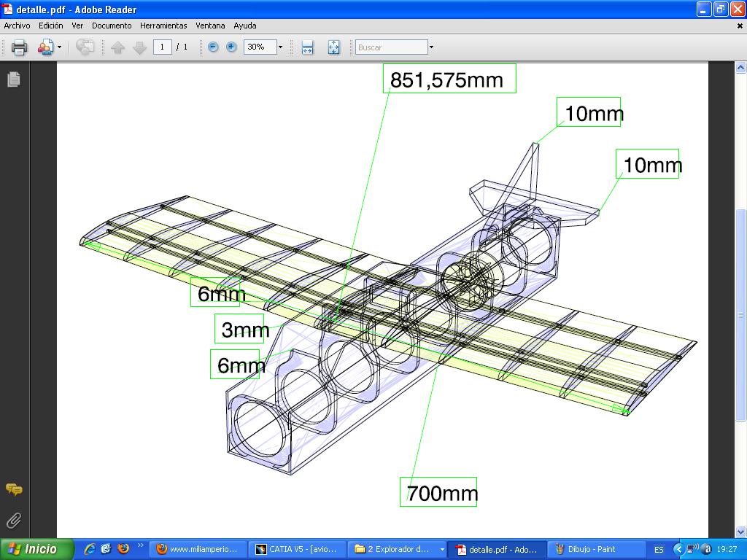Click the zoom in plus button
Image resolution: width=747 pixels, height=560 pixels.
231,47
